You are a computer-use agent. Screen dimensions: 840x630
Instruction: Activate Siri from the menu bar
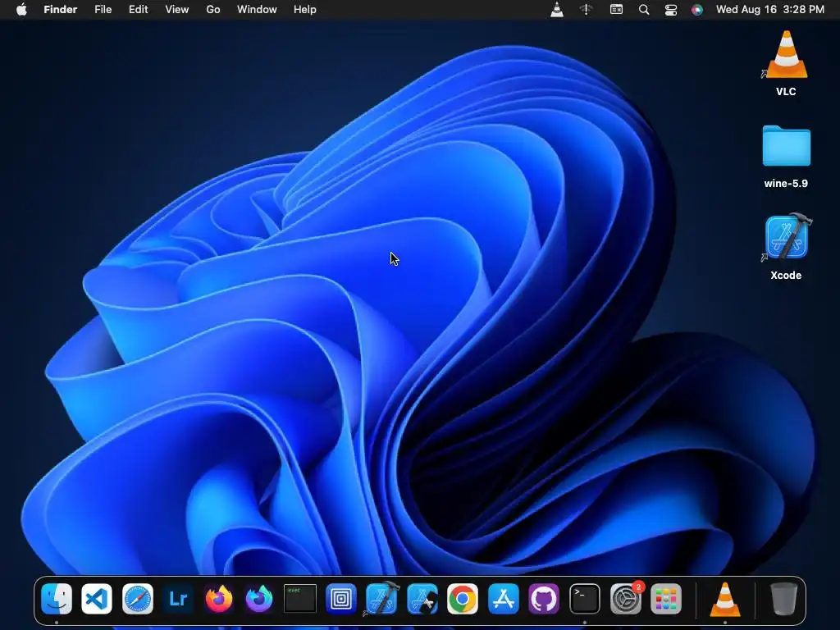(697, 10)
